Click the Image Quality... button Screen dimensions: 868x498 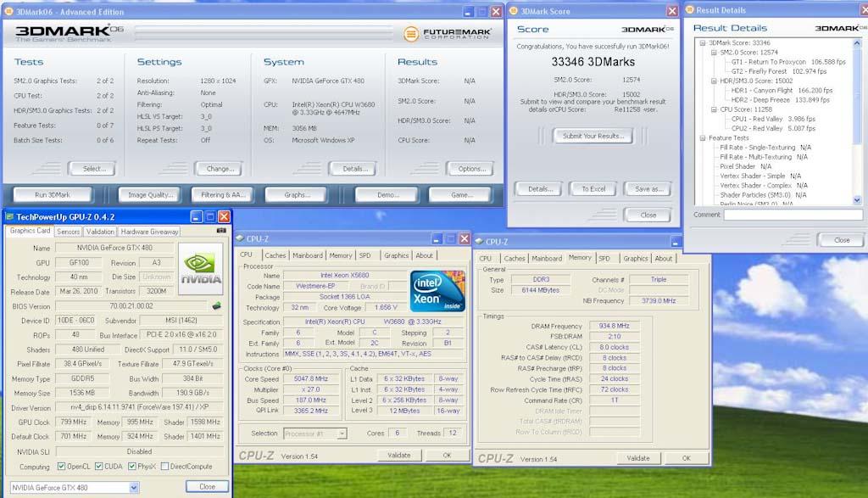point(149,194)
